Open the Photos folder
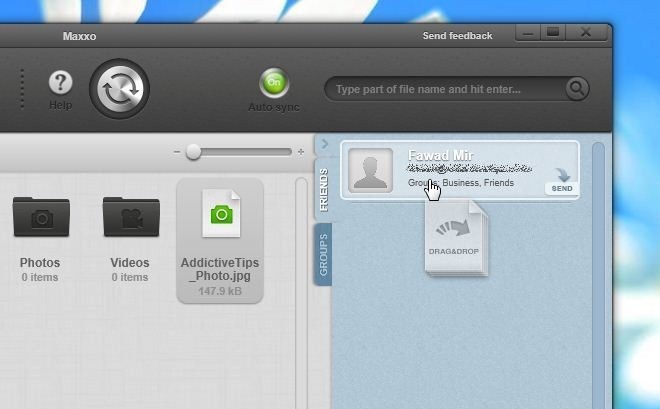 click(x=41, y=217)
